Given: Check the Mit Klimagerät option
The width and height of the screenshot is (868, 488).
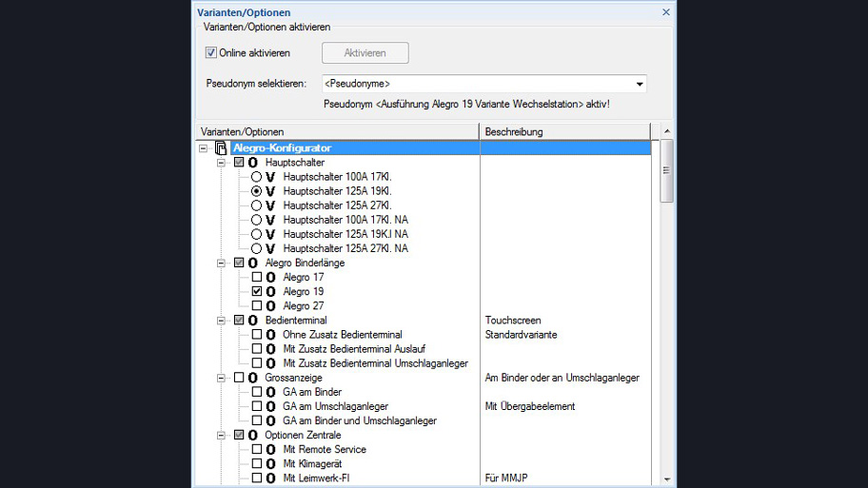Looking at the screenshot, I should (256, 463).
